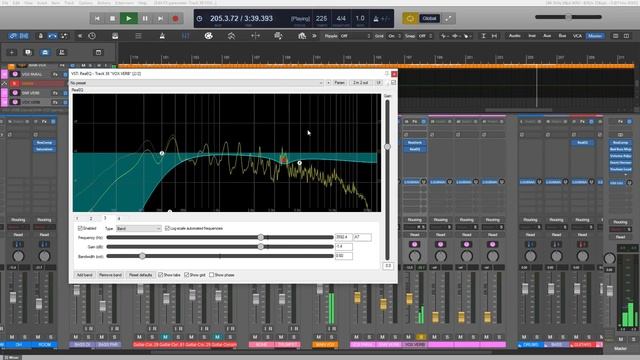The width and height of the screenshot is (640, 360).
Task: Click the UI button in ReaEQ header
Action: tap(378, 83)
